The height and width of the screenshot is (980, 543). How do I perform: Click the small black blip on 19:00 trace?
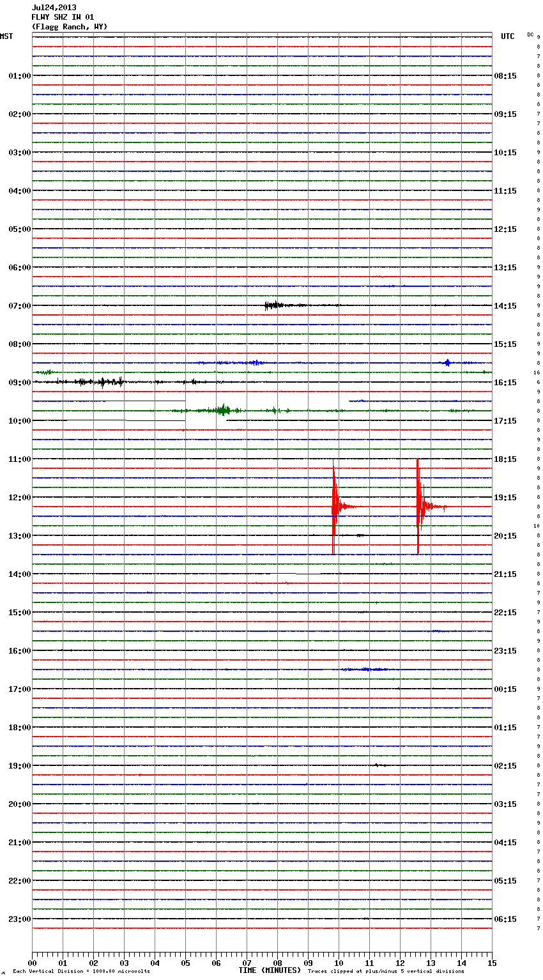tap(377, 765)
